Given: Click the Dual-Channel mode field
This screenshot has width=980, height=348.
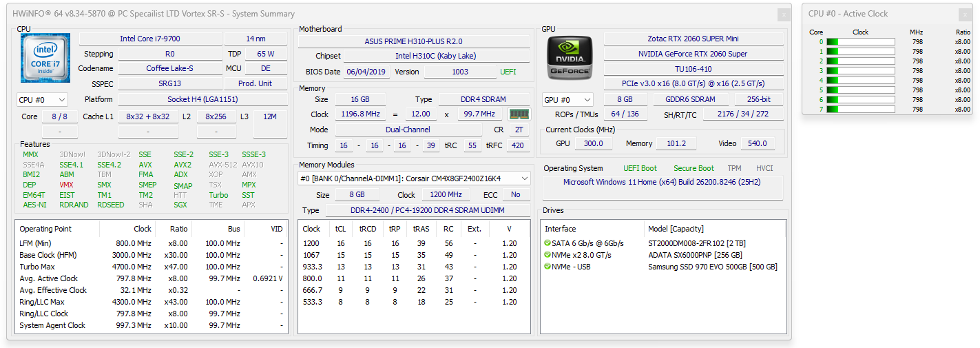Looking at the screenshot, I should pos(408,130).
